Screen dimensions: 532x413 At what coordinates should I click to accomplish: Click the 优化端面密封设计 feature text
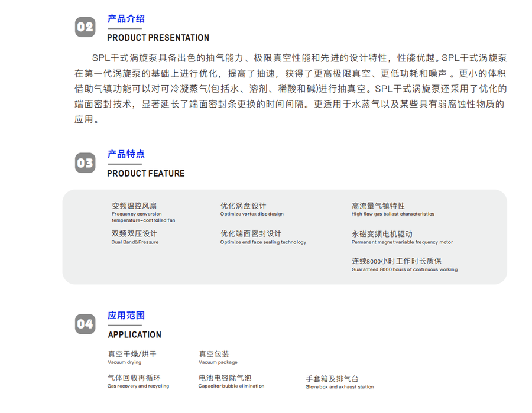click(x=251, y=233)
